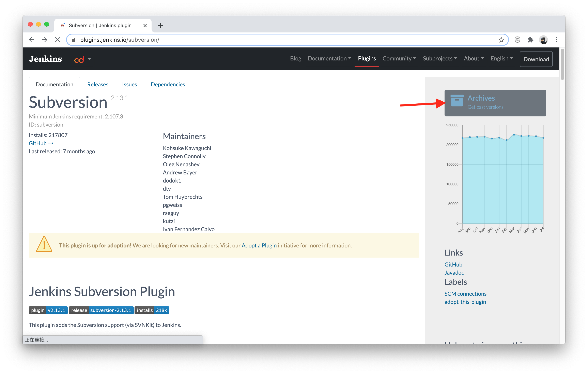The height and width of the screenshot is (374, 588).
Task: Click the ID: subversion text
Action: tap(46, 125)
